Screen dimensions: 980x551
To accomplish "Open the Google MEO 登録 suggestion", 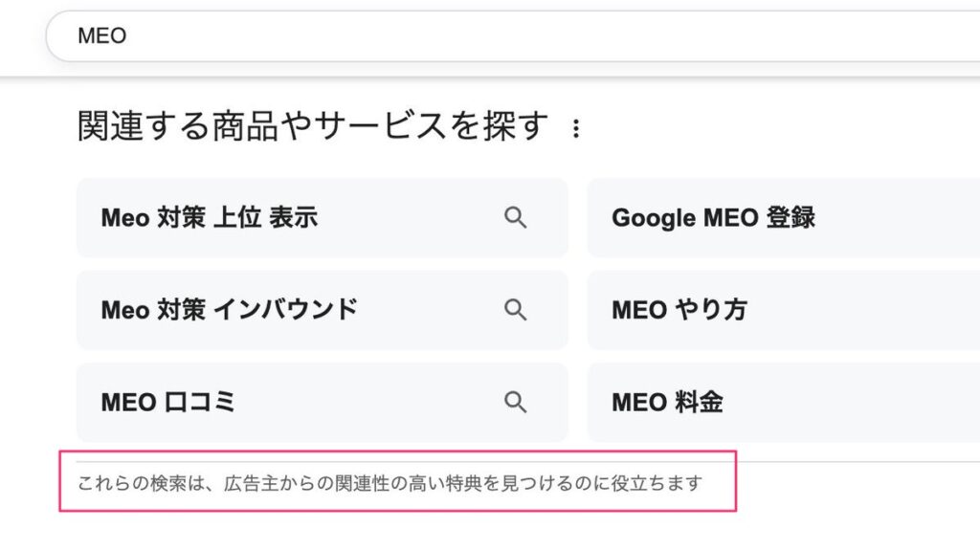I will click(x=713, y=218).
